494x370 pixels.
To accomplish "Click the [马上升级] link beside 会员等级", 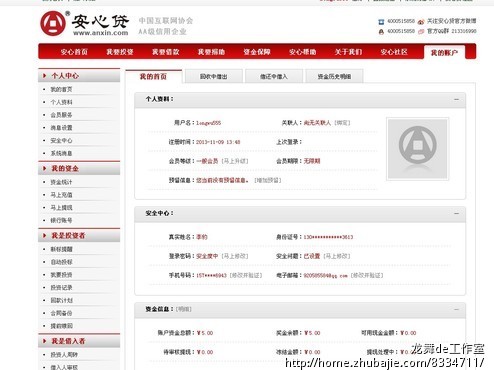I will [x=235, y=161].
